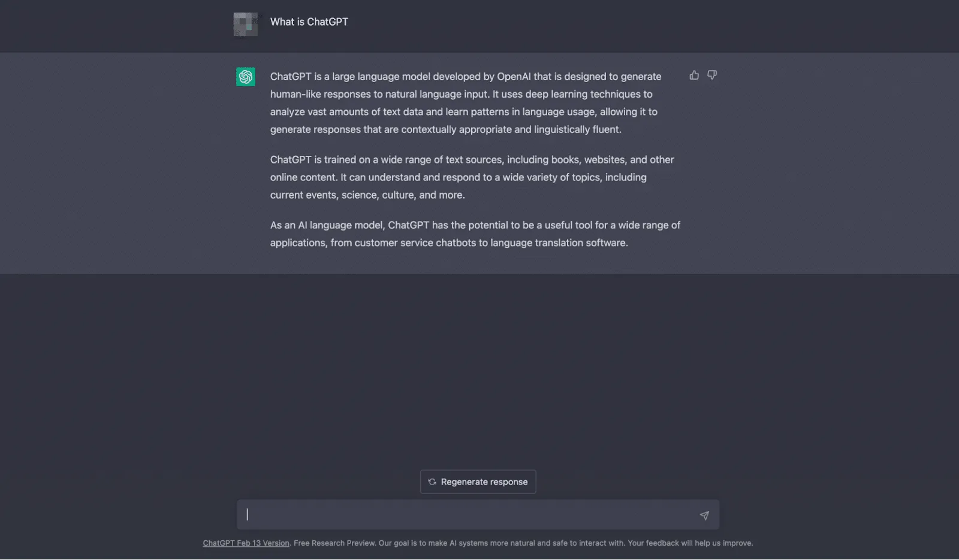
Task: Click the user avatar thumbnail next to the prompt
Action: point(245,24)
